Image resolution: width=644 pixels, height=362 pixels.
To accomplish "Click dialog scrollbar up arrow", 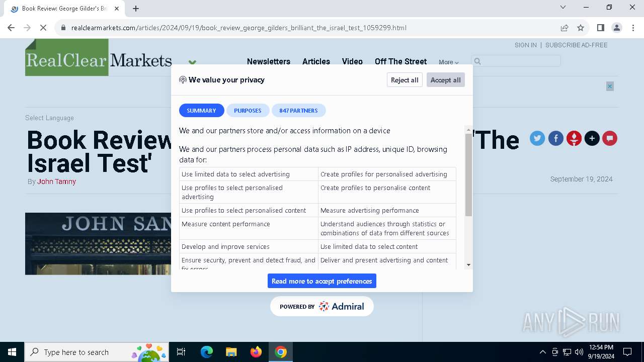I will [x=468, y=129].
